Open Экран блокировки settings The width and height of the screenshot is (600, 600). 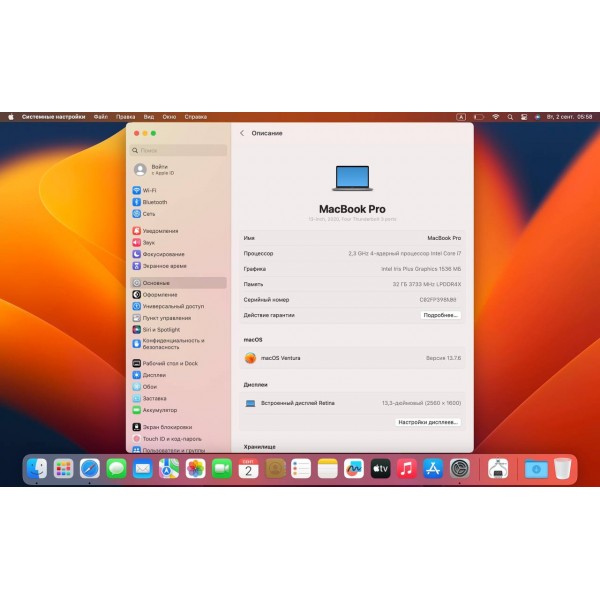point(162,427)
